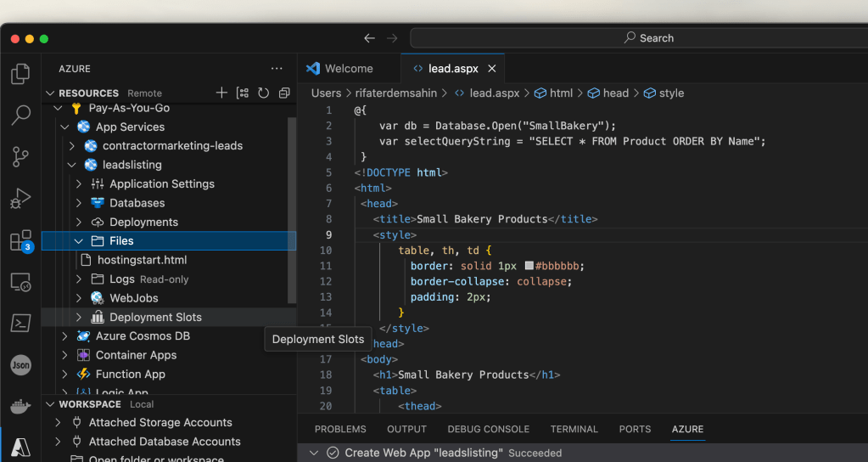Screen dimensions: 868x462
Task: Collapse all in Resources header
Action: (284, 93)
